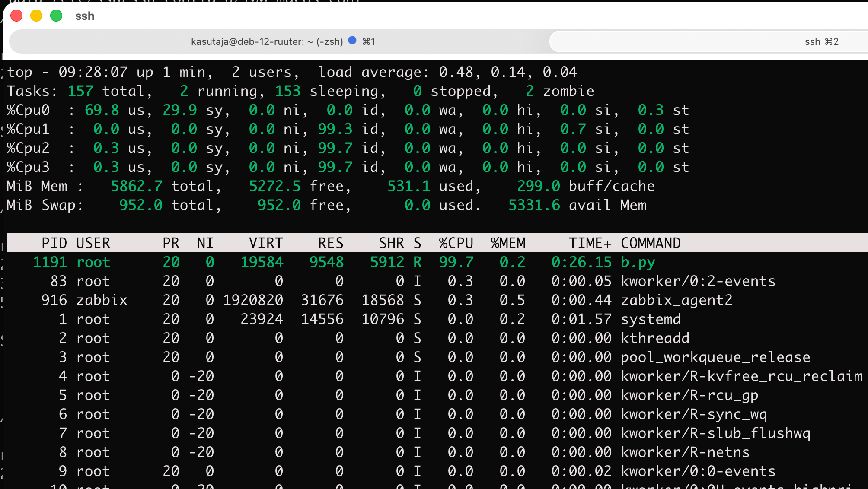The height and width of the screenshot is (489, 868).
Task: Click the 09:28:07 time in top header
Action: tap(93, 72)
